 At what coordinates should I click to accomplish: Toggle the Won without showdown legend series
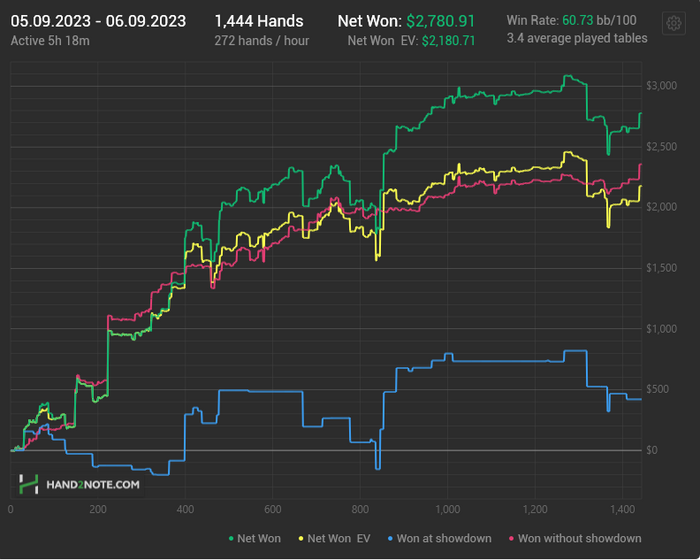575,539
